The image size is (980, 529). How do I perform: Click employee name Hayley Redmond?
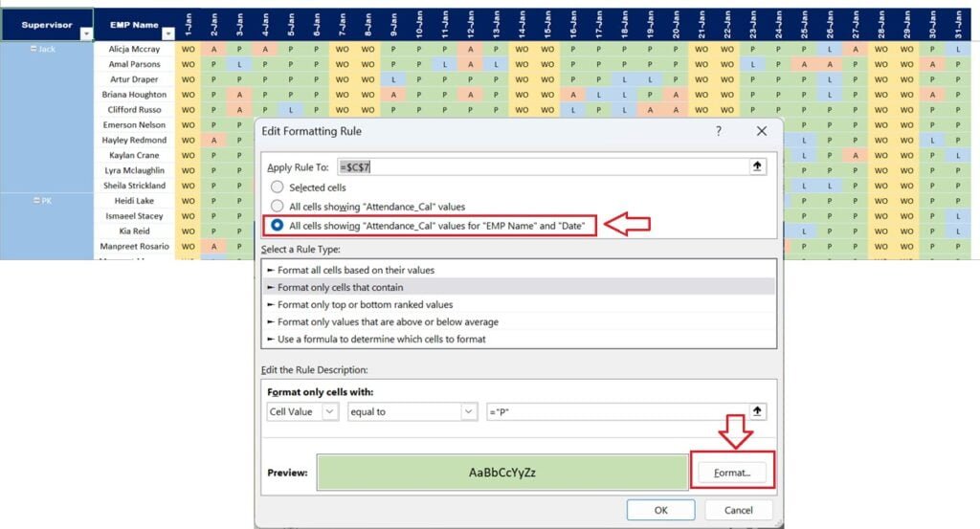134,140
